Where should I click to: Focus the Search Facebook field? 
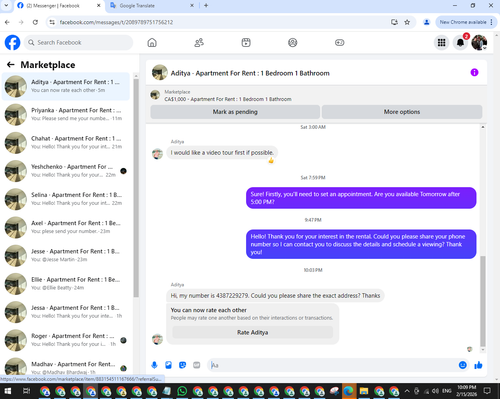[78, 42]
